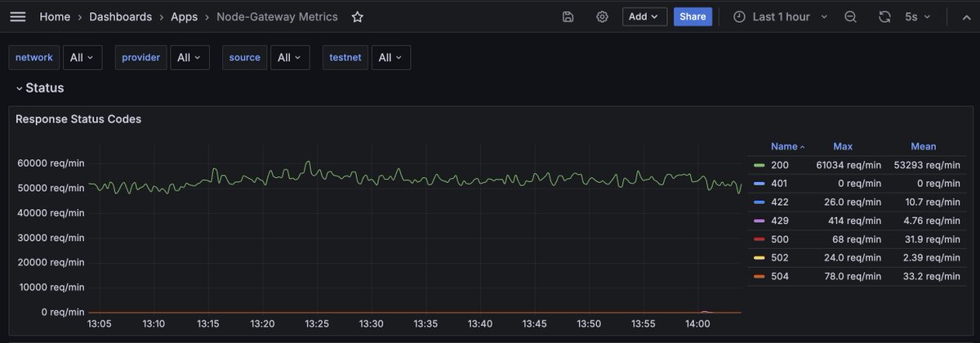The width and height of the screenshot is (980, 343).
Task: Star the Node-Gateway Metrics dashboard
Action: coord(357,16)
